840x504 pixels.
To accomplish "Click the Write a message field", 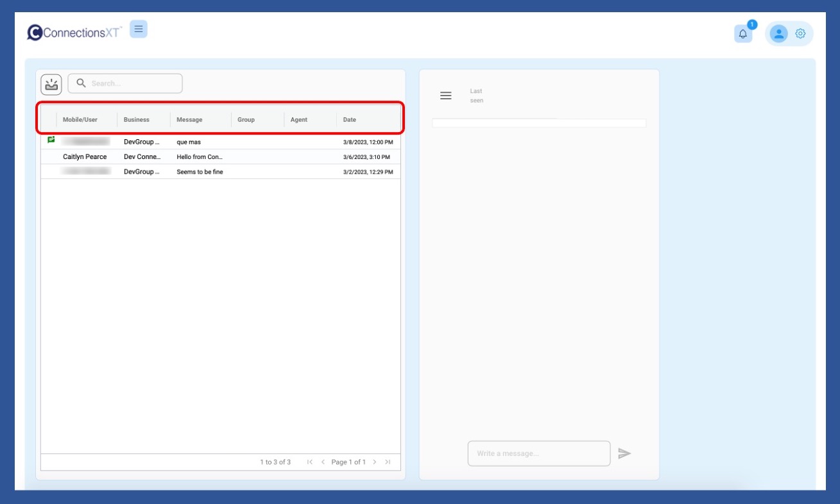I will (x=538, y=453).
